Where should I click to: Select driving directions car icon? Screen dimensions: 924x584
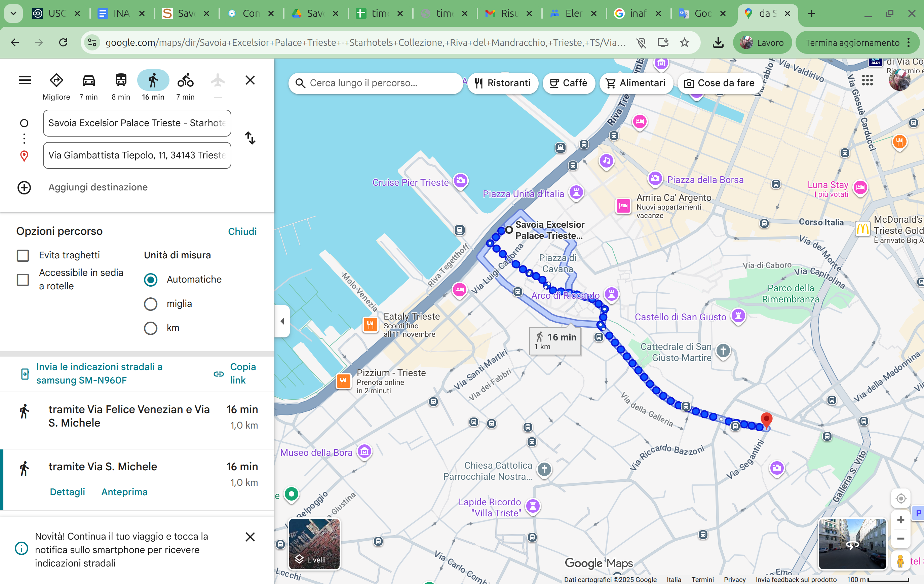tap(89, 81)
